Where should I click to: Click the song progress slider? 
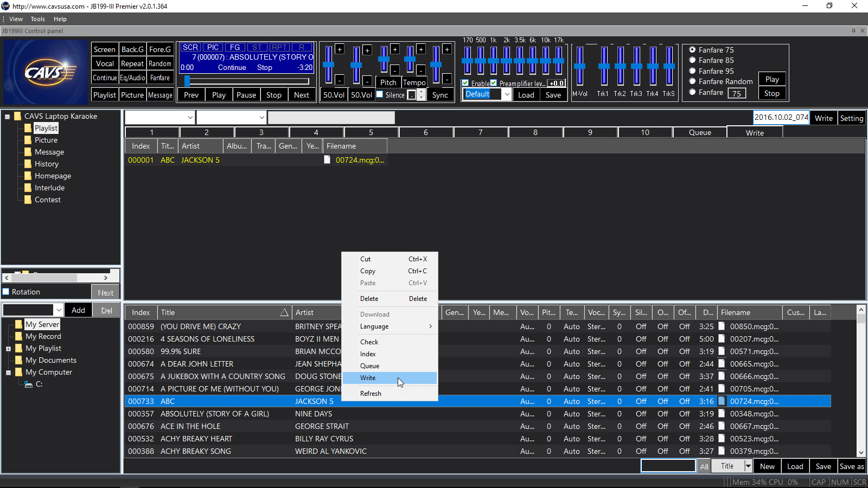pos(248,81)
